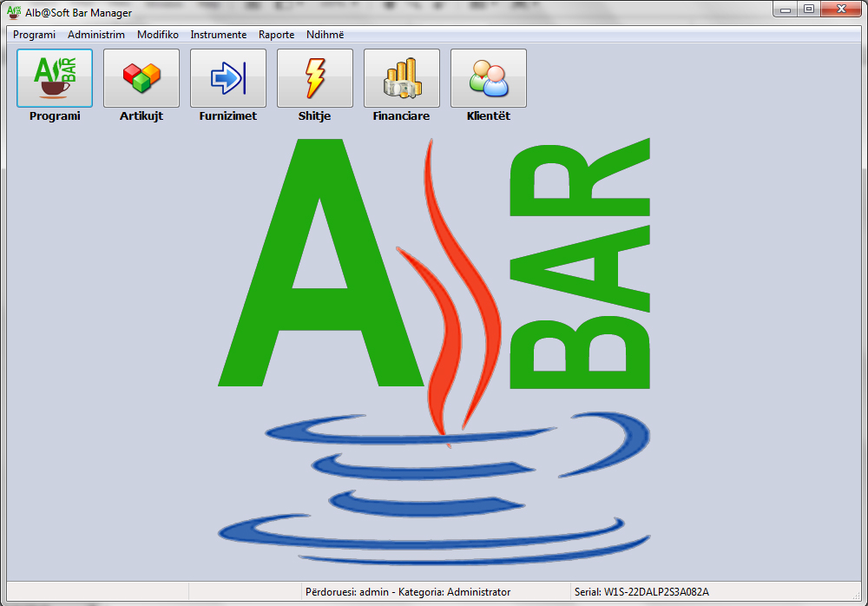
Task: Open the Modifiko menu
Action: 158,35
